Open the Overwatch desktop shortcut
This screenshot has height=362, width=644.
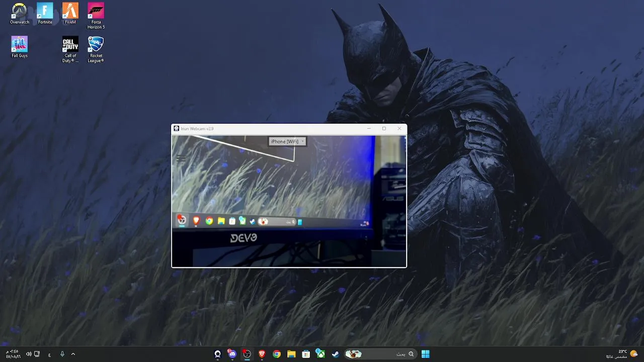(x=20, y=14)
